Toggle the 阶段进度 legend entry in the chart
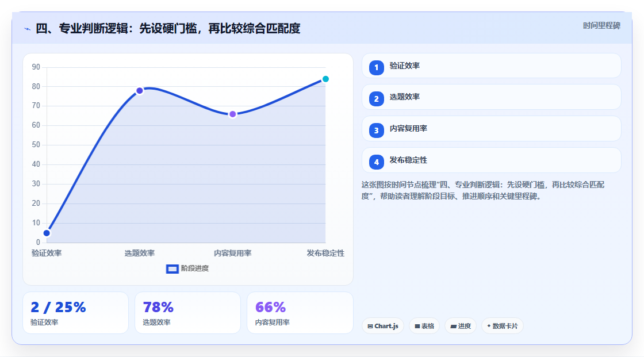Viewport: 644px width, 357px height. pos(187,268)
